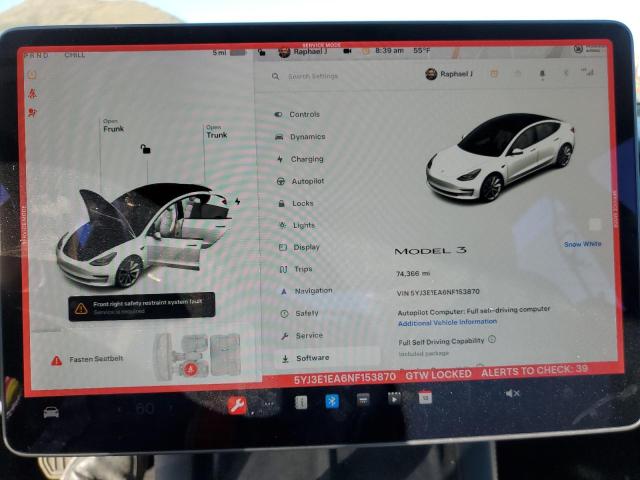Tap the unlock padlock above the car
The image size is (640, 480).
(x=145, y=149)
